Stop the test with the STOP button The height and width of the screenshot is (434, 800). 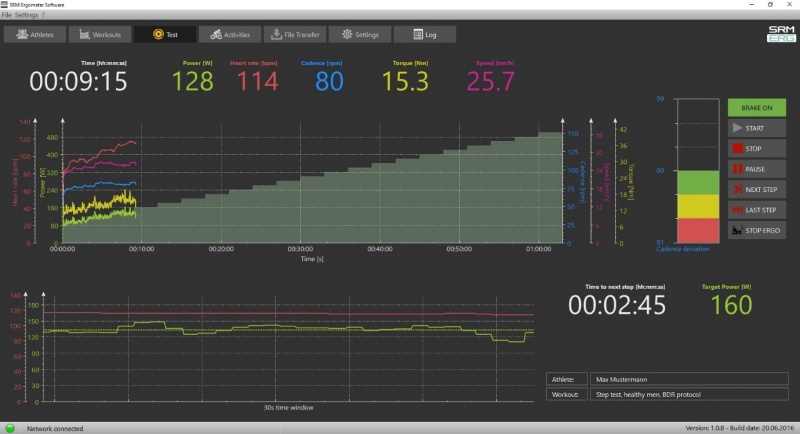(x=757, y=149)
